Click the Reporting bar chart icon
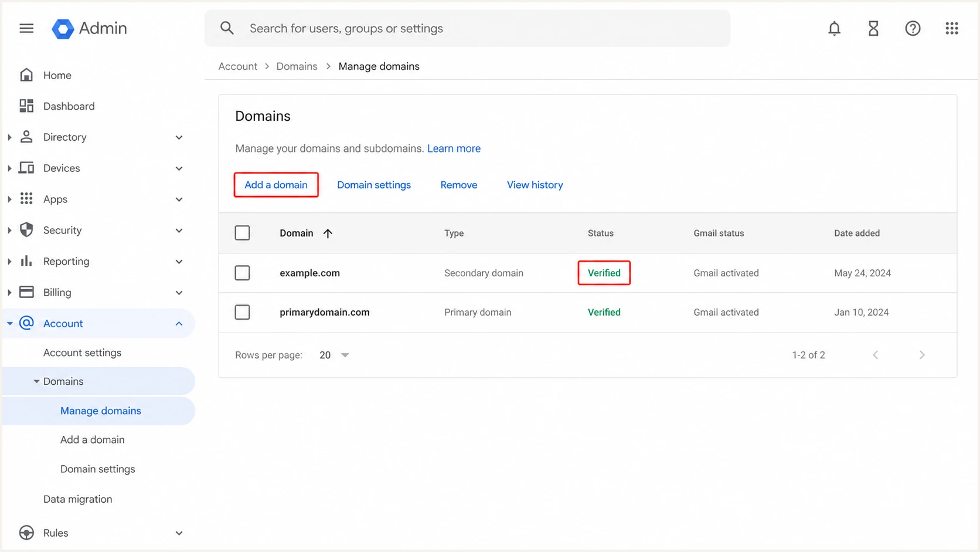 pyautogui.click(x=26, y=261)
